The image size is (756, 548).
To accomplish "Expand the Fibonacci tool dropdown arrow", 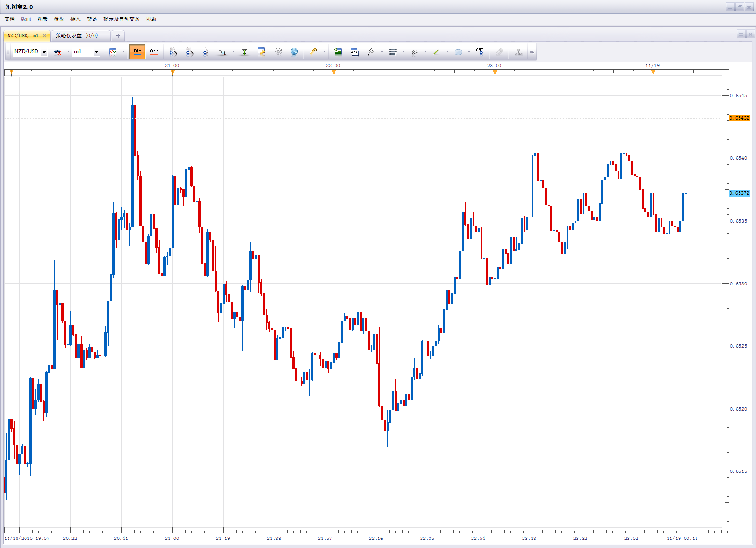I will coord(404,52).
